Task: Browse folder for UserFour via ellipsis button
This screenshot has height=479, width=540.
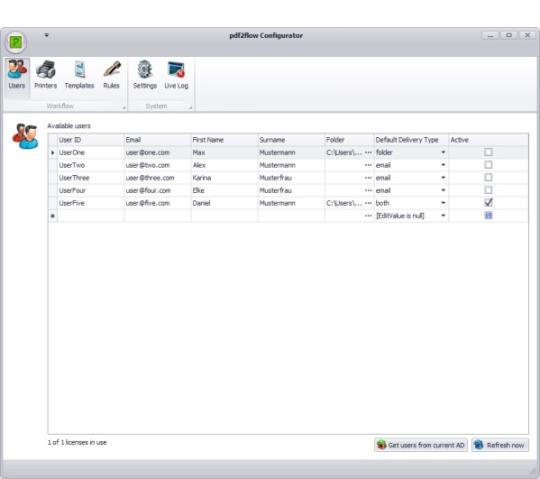Action: tap(368, 190)
